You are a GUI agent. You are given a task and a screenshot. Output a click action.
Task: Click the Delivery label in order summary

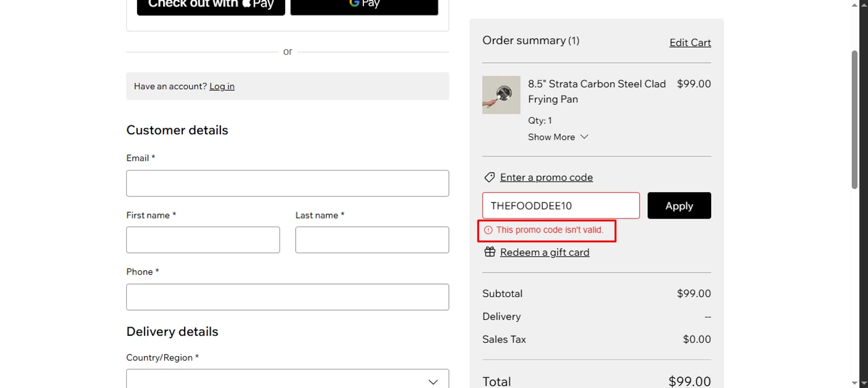[x=502, y=317]
